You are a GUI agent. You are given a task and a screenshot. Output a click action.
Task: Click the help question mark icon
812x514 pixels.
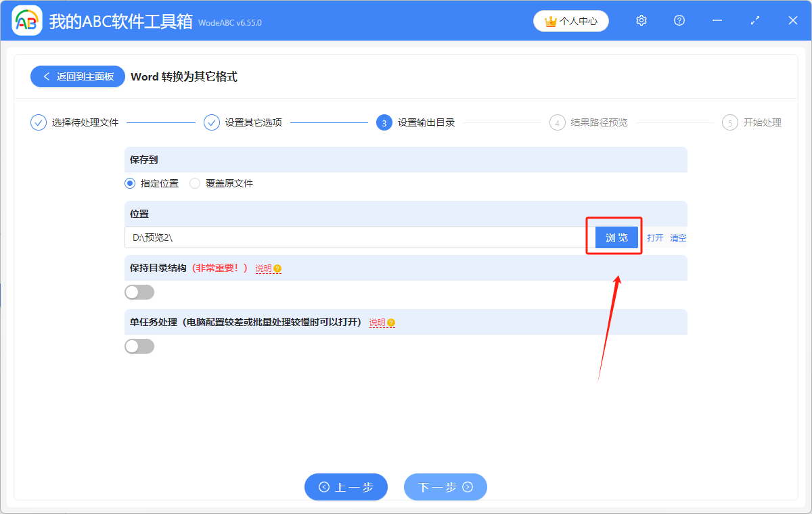[679, 20]
